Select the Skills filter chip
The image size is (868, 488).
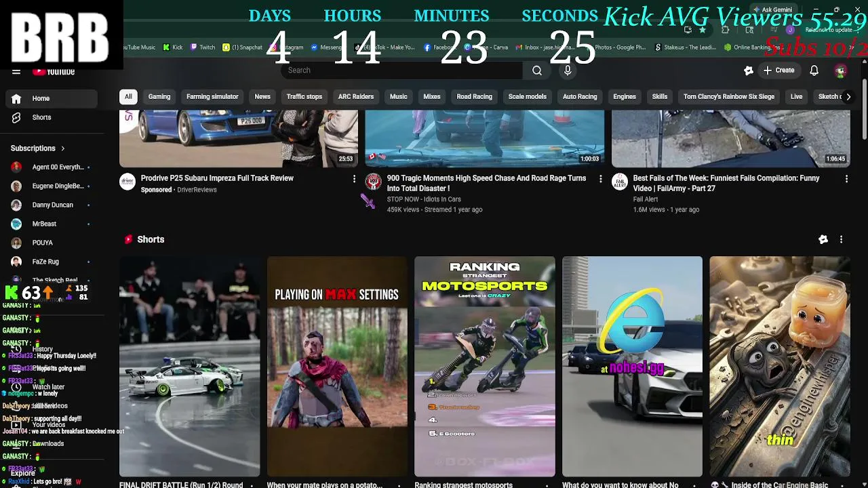pyautogui.click(x=660, y=97)
